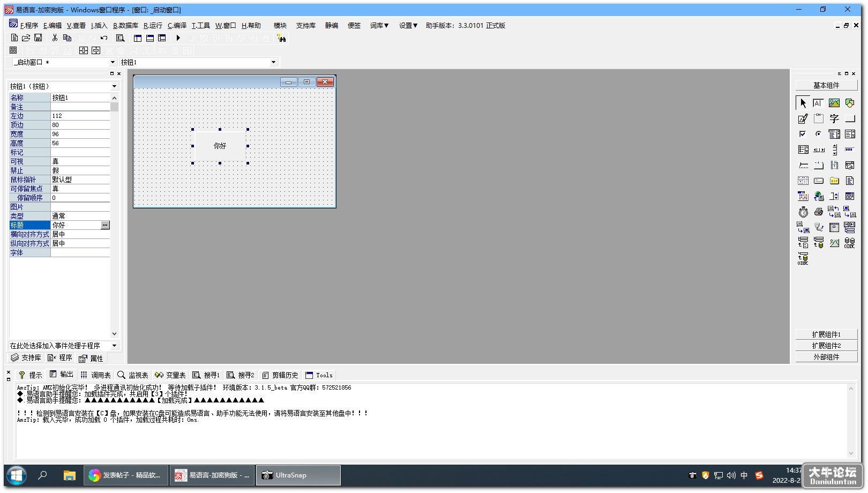
Task: Select the timer clock component icon
Action: pos(803,212)
